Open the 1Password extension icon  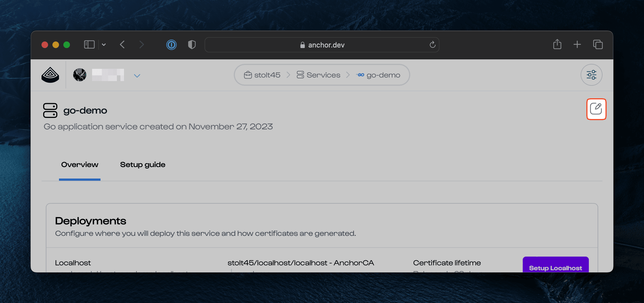pos(172,44)
